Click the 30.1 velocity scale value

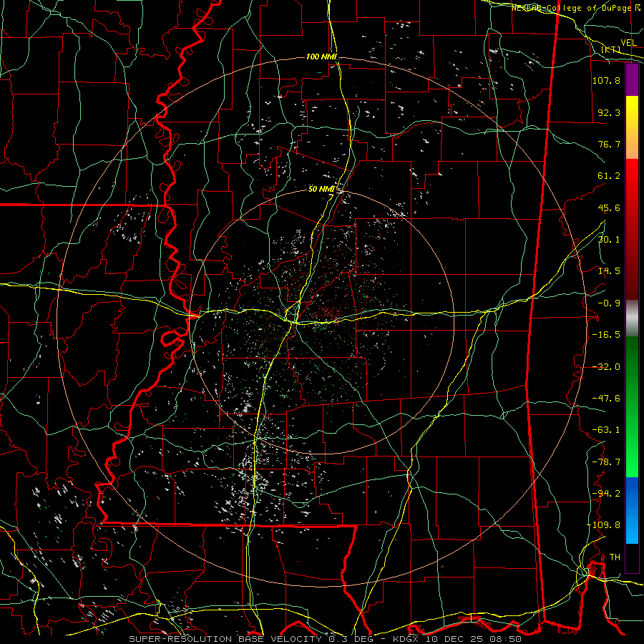(x=609, y=240)
